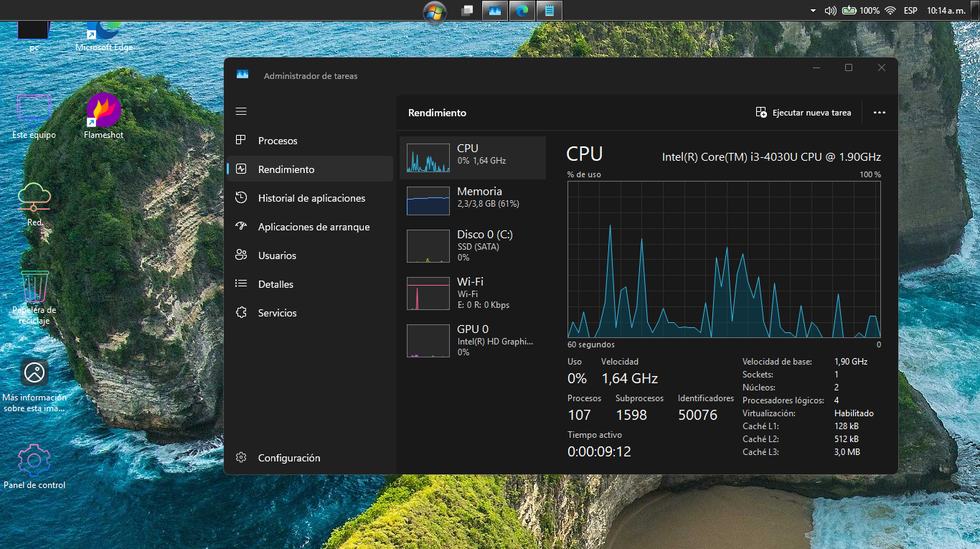Screen dimensions: 980x549
Task: Select the CPU performance graph thumbnail
Action: point(428,158)
